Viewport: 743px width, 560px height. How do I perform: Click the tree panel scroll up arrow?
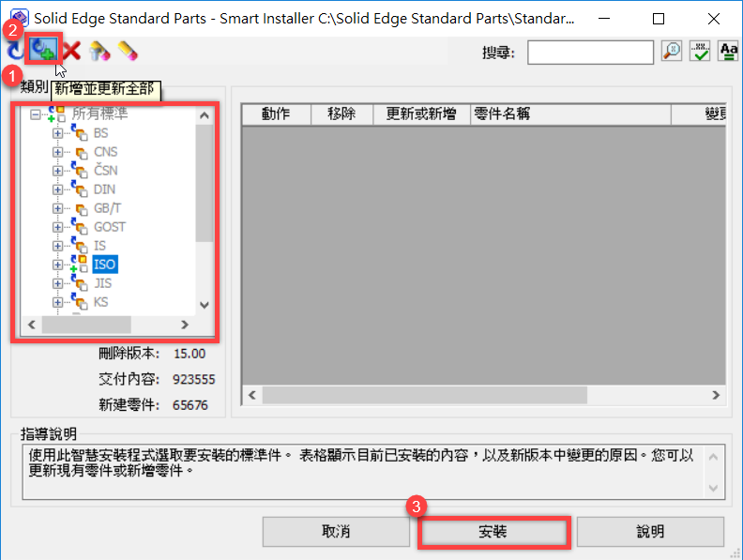coord(205,115)
